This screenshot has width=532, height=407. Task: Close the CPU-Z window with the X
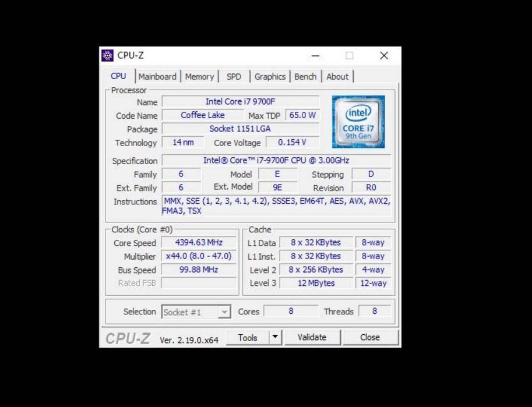(x=384, y=56)
